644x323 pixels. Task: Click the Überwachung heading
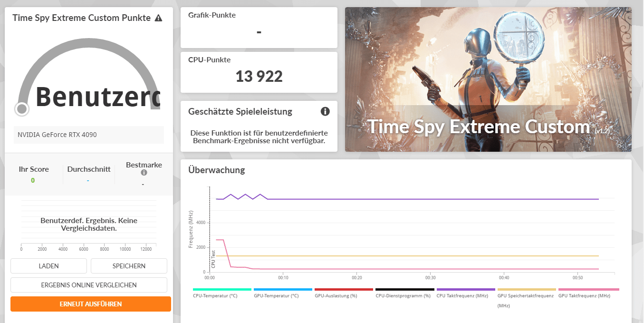point(217,169)
